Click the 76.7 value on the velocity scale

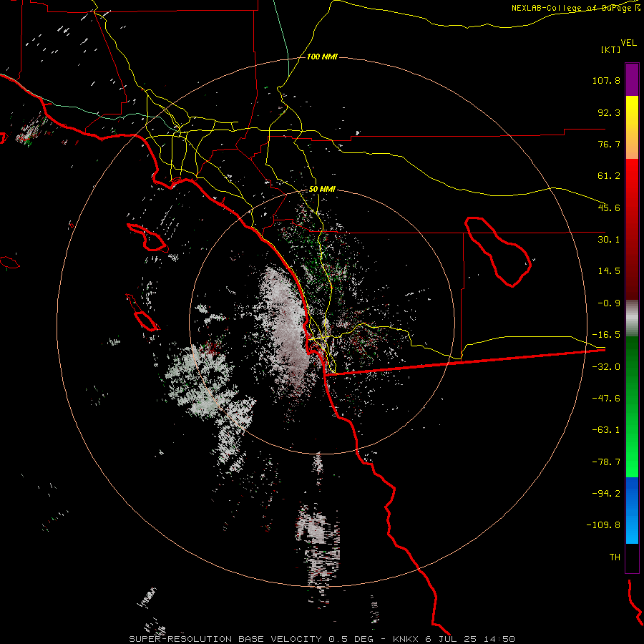click(609, 144)
